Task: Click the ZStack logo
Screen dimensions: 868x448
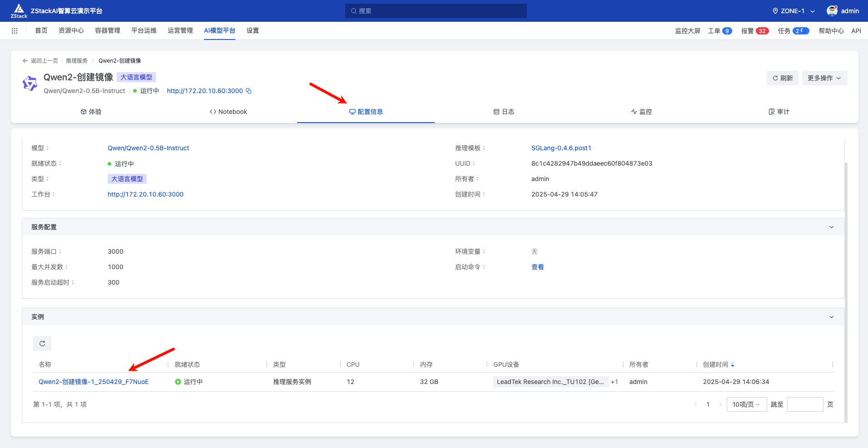Action: click(x=19, y=11)
